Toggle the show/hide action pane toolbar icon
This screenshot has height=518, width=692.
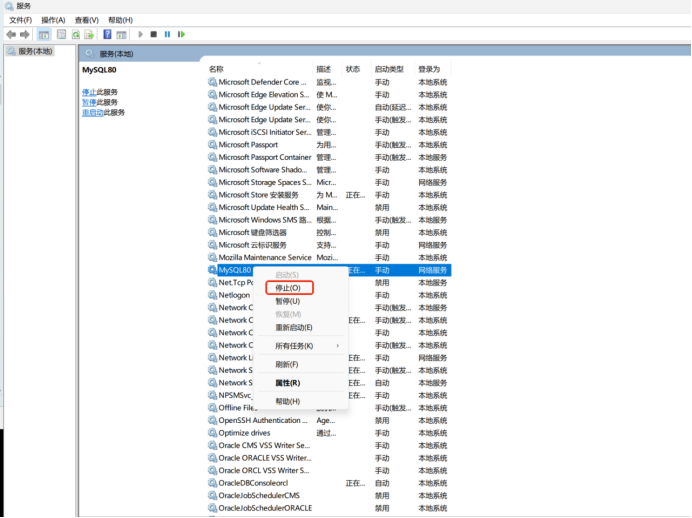coord(121,34)
